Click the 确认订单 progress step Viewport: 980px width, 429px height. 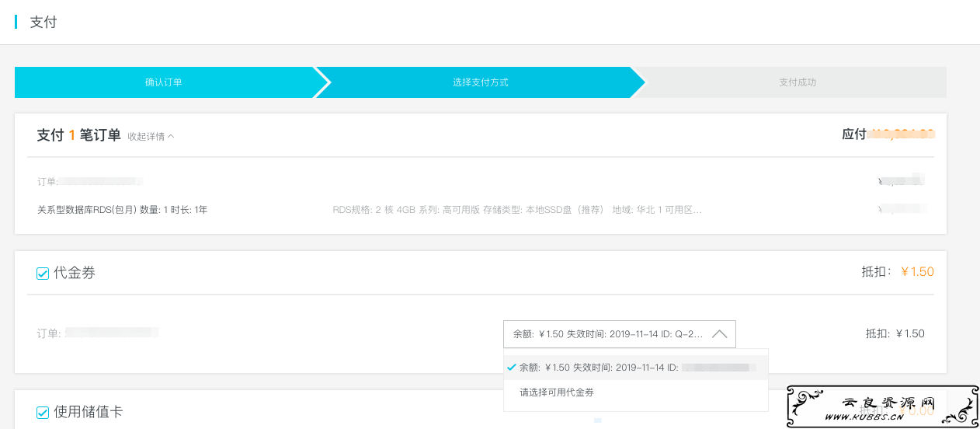[x=163, y=82]
